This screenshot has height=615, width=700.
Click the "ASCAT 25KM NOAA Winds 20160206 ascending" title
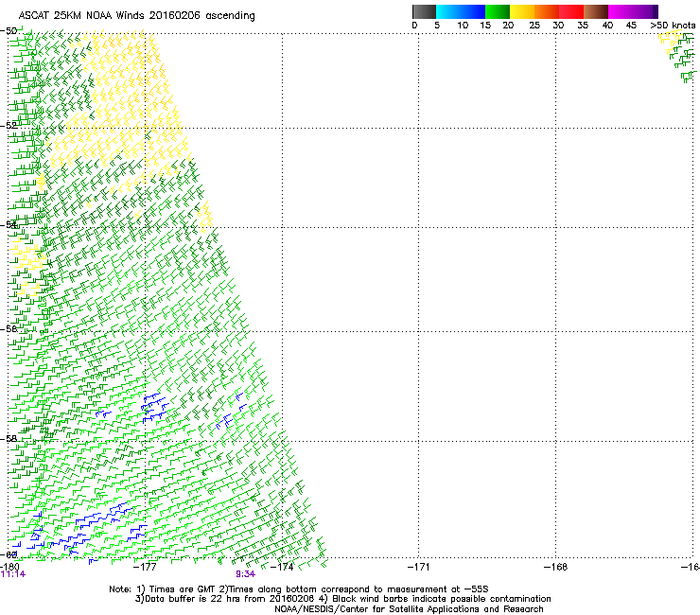[136, 16]
